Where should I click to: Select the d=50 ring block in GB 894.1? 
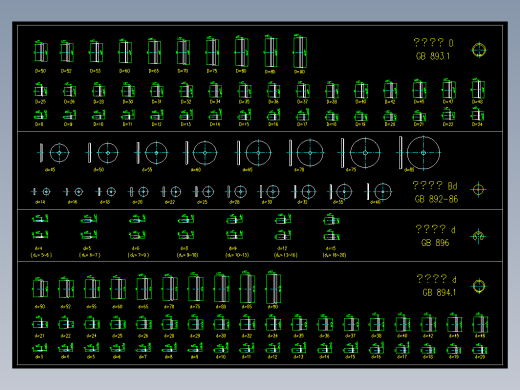tap(40, 288)
